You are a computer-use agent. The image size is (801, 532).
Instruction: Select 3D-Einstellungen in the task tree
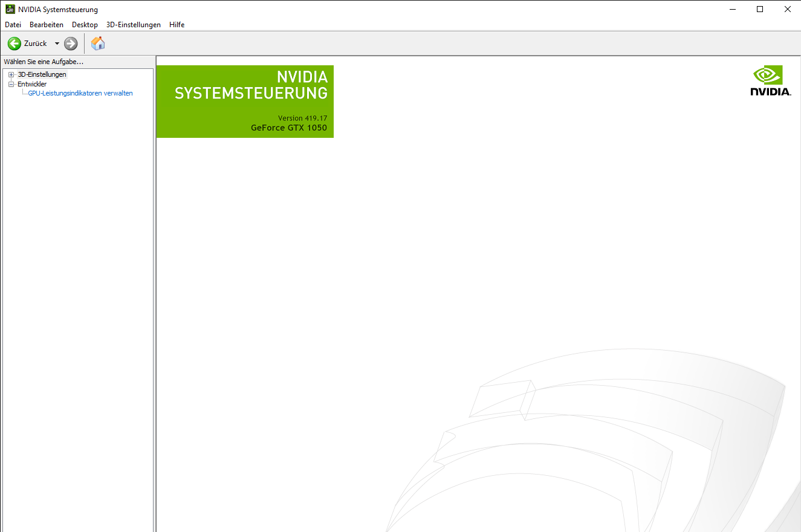point(42,74)
